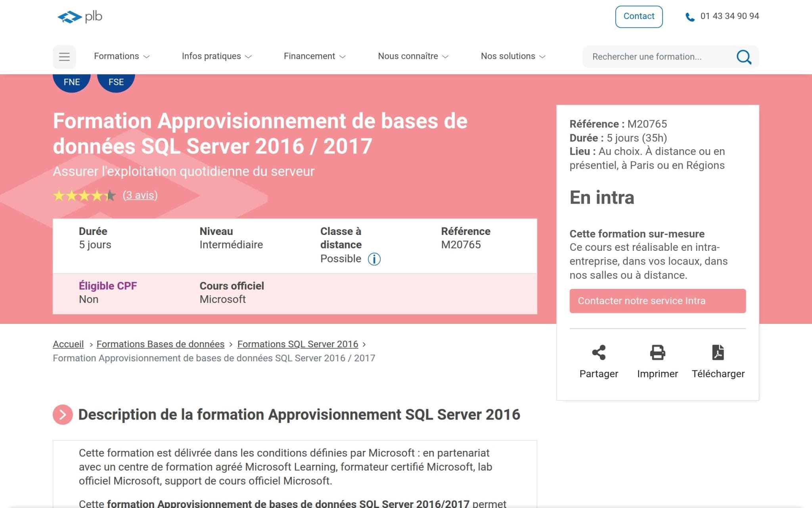Click the plb logo
812x508 pixels.
80,17
